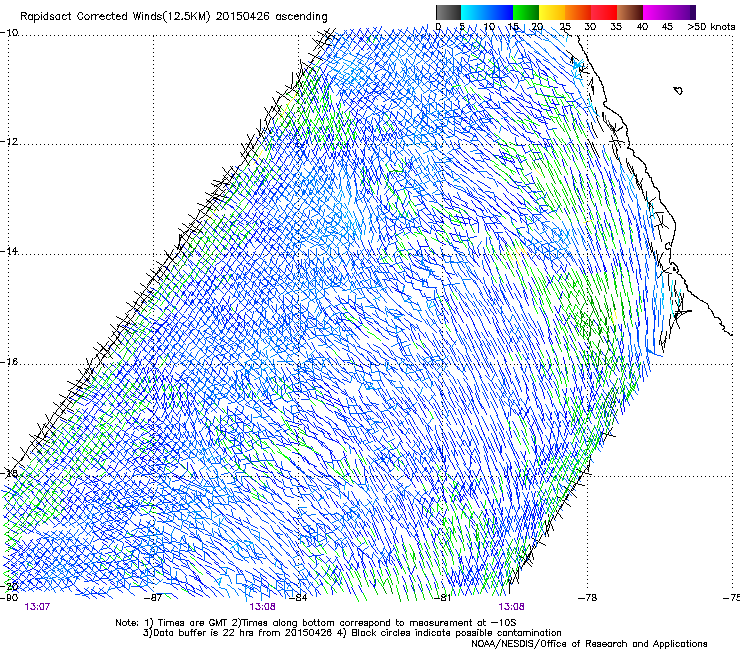Click the magenta-purple 40-50 knots legend segment
Image resolution: width=740 pixels, height=650 pixels.
tap(669, 12)
